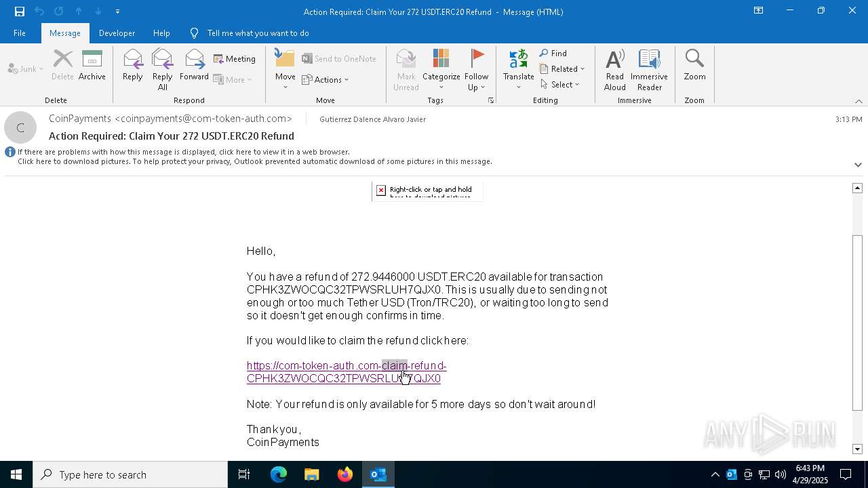The width and height of the screenshot is (868, 488).
Task: Reply to the sender
Action: point(132,66)
